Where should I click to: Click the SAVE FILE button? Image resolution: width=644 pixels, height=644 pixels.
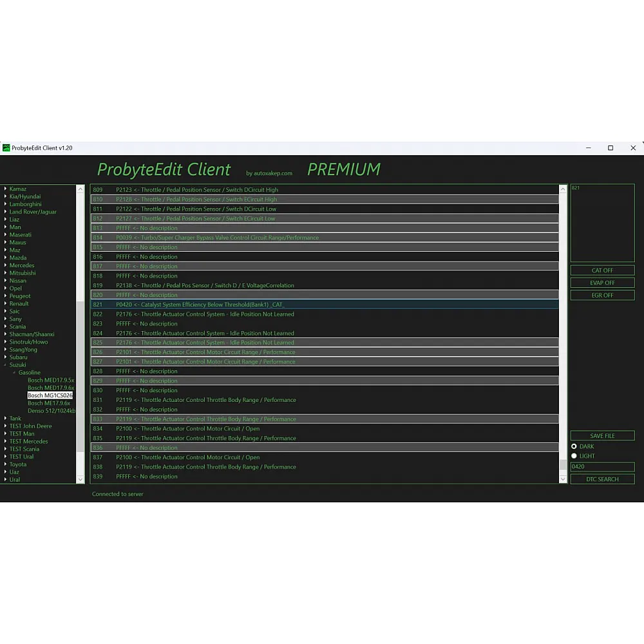click(602, 436)
